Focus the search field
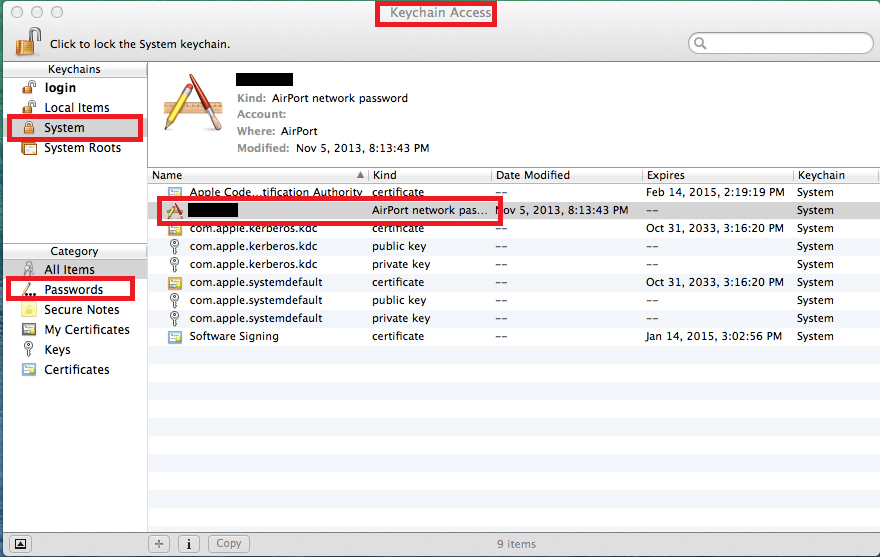880x557 pixels. tap(781, 43)
